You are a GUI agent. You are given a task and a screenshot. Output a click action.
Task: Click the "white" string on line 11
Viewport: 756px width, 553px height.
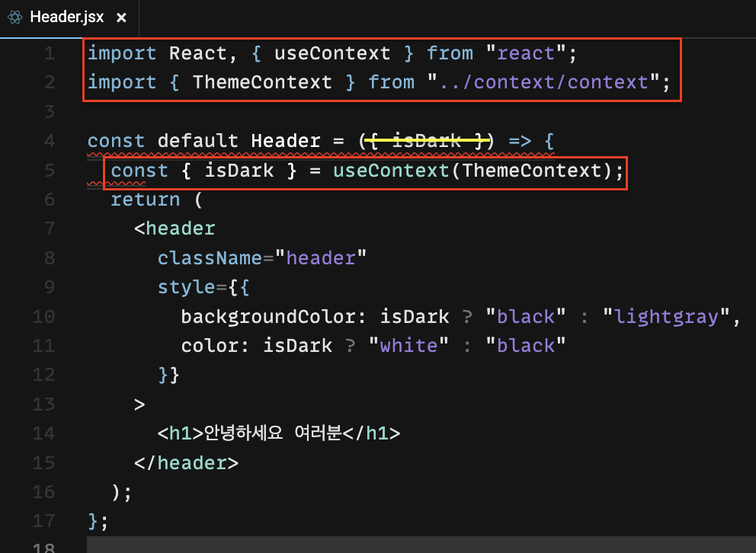pos(408,346)
